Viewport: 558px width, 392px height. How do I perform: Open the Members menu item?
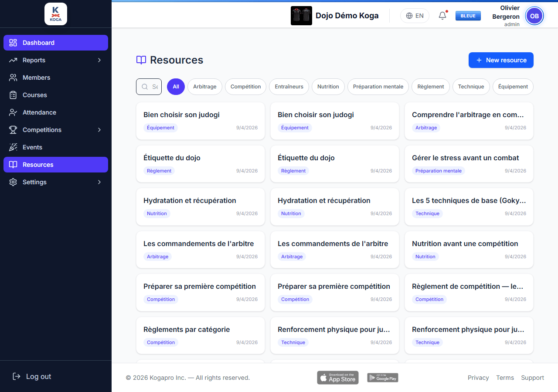pyautogui.click(x=56, y=78)
